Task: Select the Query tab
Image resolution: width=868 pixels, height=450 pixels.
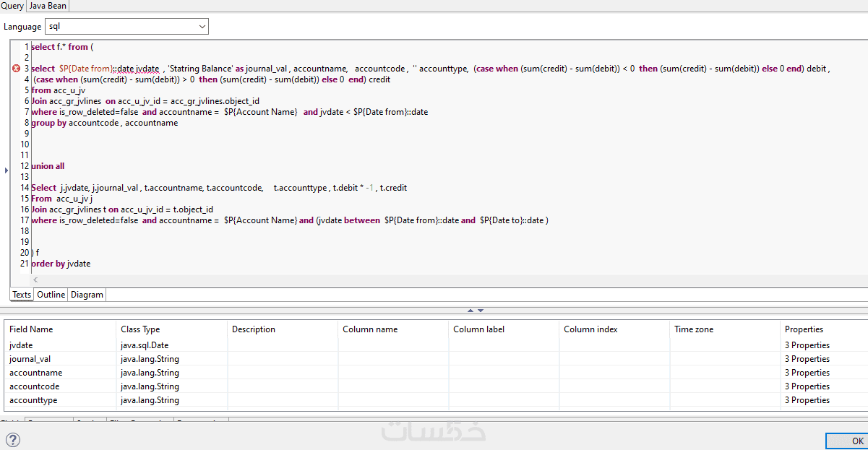Action: point(12,6)
